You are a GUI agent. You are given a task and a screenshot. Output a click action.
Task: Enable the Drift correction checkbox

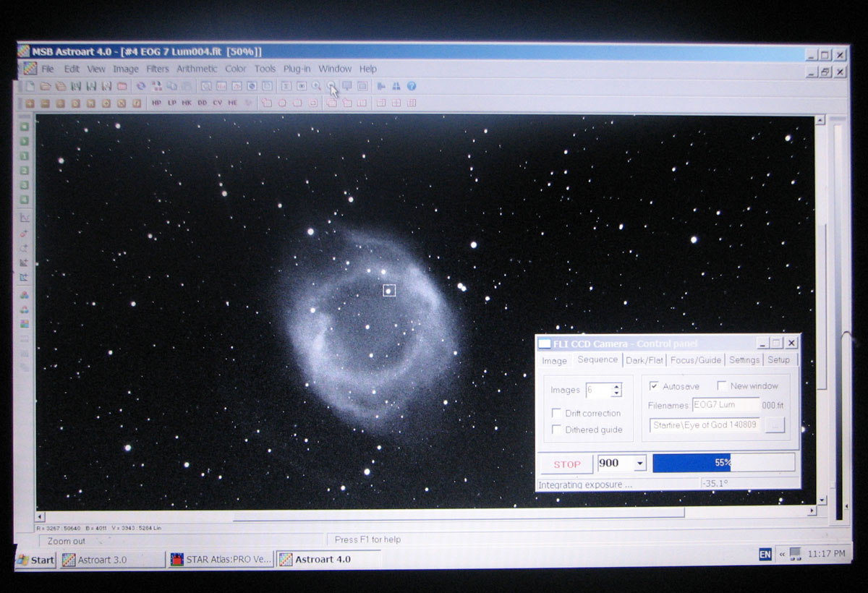click(x=556, y=413)
